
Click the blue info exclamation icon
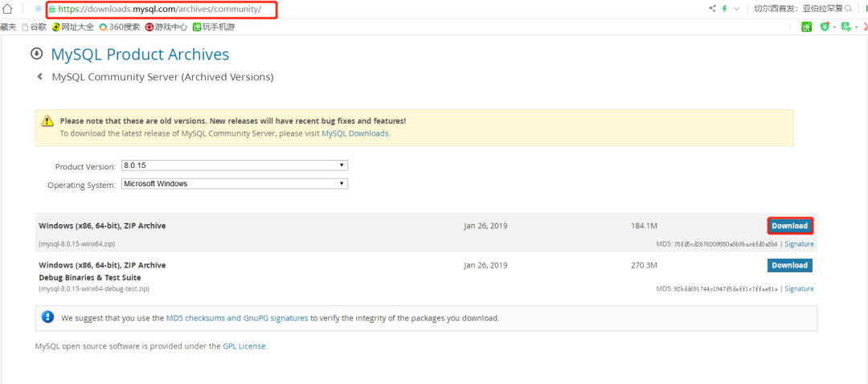(48, 317)
